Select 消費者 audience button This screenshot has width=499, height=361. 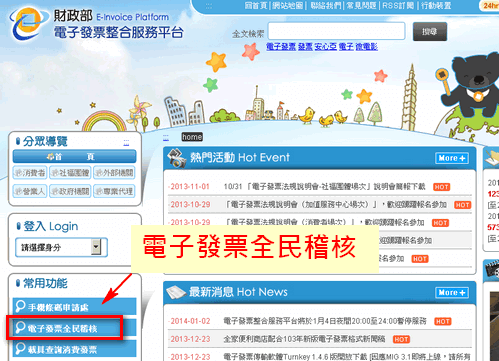click(x=30, y=173)
